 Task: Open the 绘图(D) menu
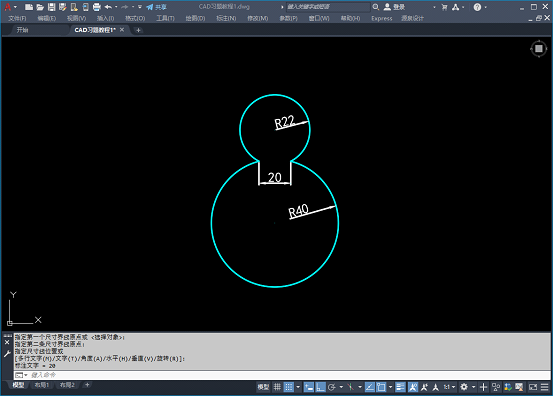195,18
